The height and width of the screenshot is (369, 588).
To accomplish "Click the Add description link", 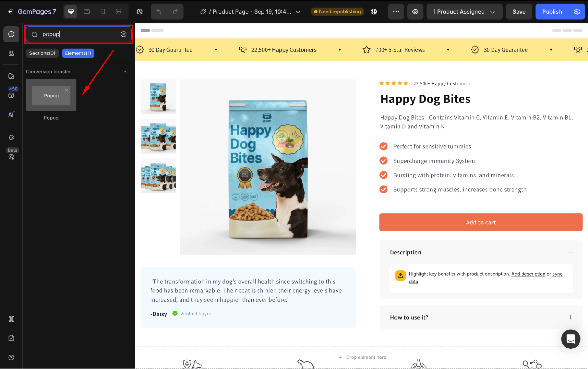I will pyautogui.click(x=528, y=274).
